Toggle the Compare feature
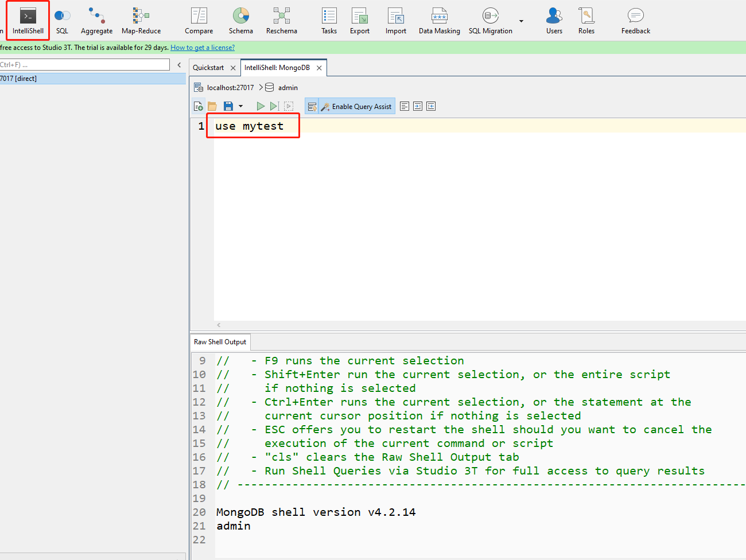The width and height of the screenshot is (746, 560). 199,21
